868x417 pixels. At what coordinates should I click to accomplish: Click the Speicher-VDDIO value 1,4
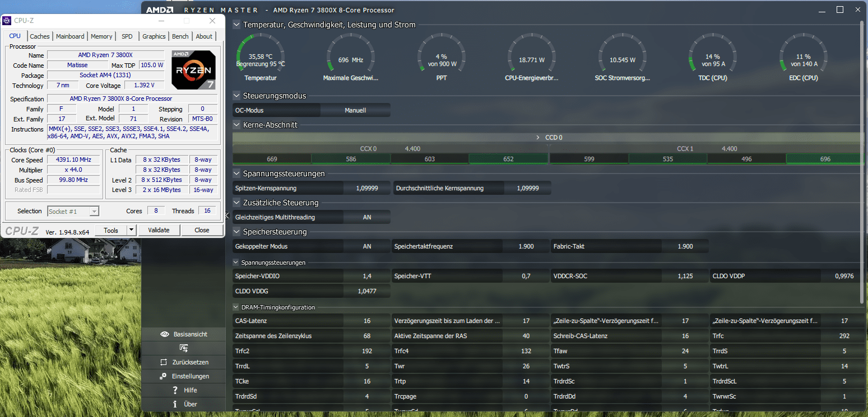(367, 276)
